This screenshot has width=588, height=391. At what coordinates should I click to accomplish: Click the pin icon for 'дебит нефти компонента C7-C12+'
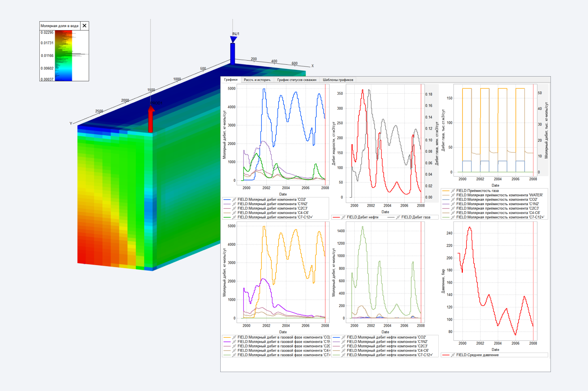(x=344, y=355)
